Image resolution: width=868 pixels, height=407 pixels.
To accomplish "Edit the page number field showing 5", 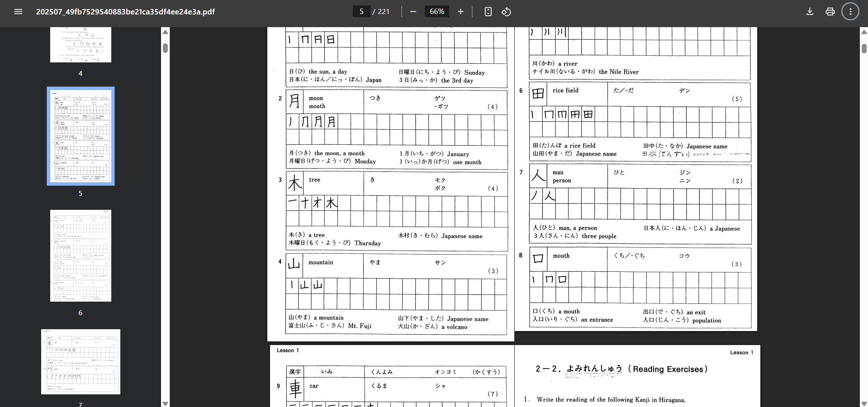I will click(361, 12).
